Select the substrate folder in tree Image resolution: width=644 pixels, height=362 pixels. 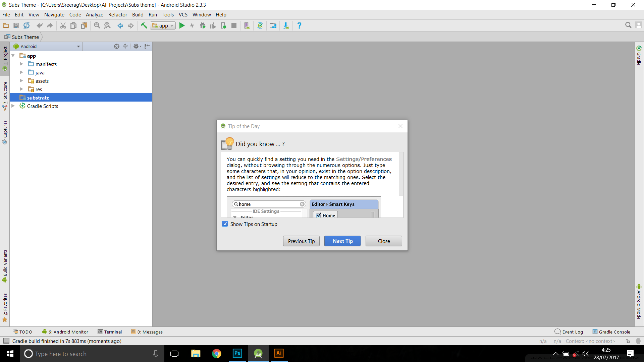(81, 98)
